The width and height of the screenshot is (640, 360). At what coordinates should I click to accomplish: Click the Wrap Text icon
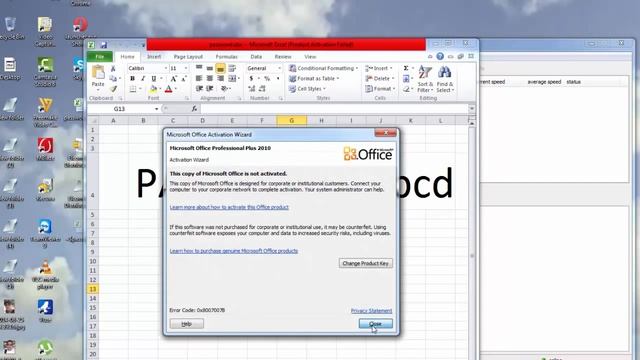[232, 68]
